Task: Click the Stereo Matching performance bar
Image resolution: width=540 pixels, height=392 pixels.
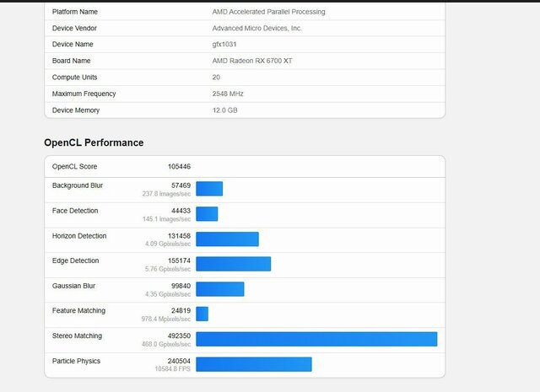Action: 316,339
